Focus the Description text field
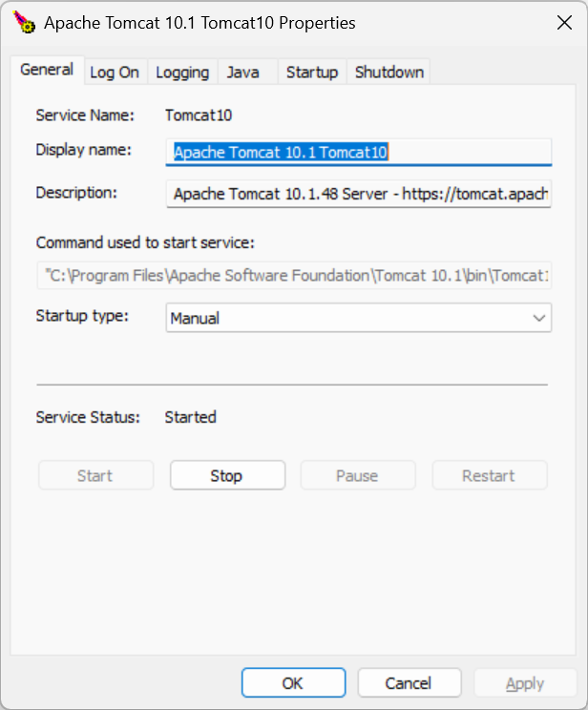The image size is (588, 710). click(359, 194)
